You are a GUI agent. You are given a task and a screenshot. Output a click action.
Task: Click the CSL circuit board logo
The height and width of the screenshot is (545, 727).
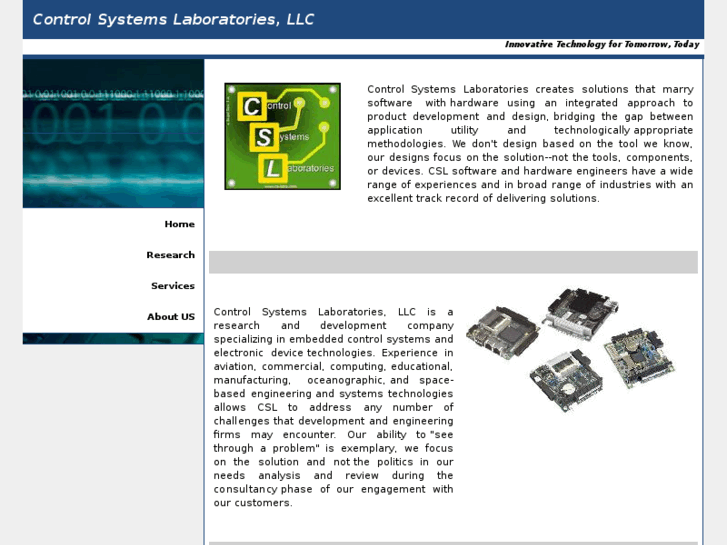click(282, 136)
